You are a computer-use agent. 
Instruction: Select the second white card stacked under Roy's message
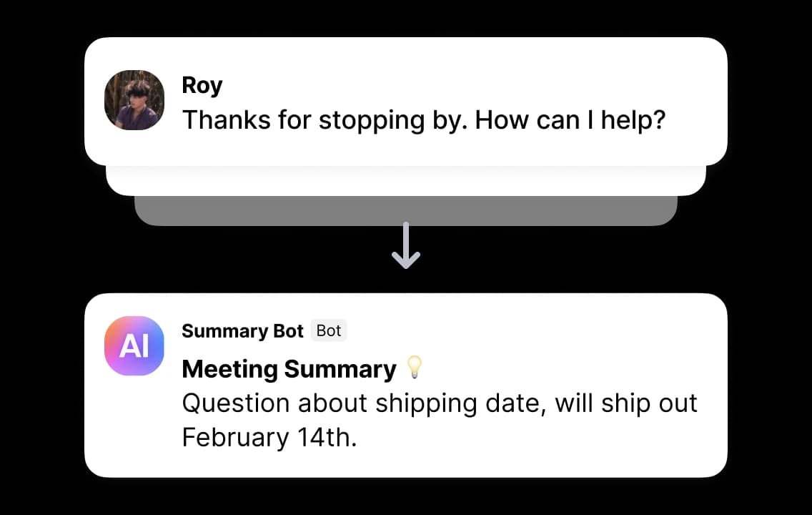click(405, 182)
